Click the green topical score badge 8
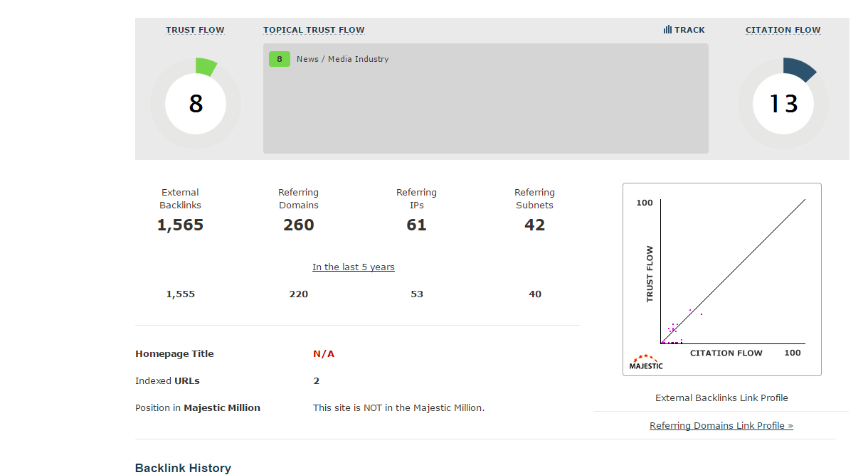868x475 pixels. [x=280, y=59]
